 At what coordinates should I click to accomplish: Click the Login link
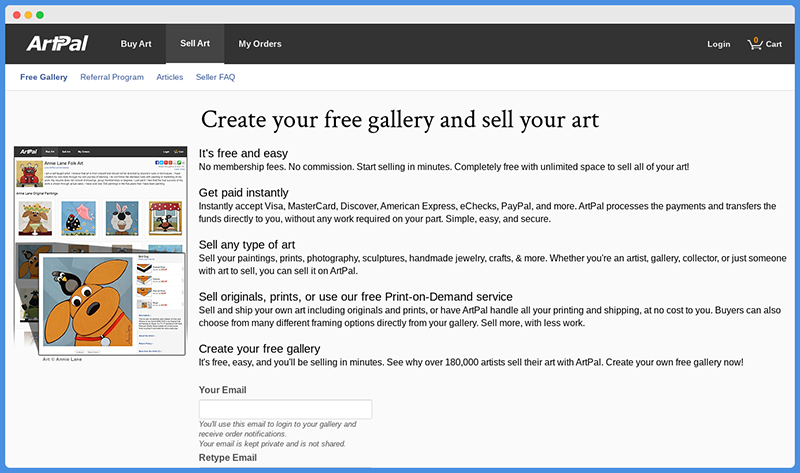(718, 44)
